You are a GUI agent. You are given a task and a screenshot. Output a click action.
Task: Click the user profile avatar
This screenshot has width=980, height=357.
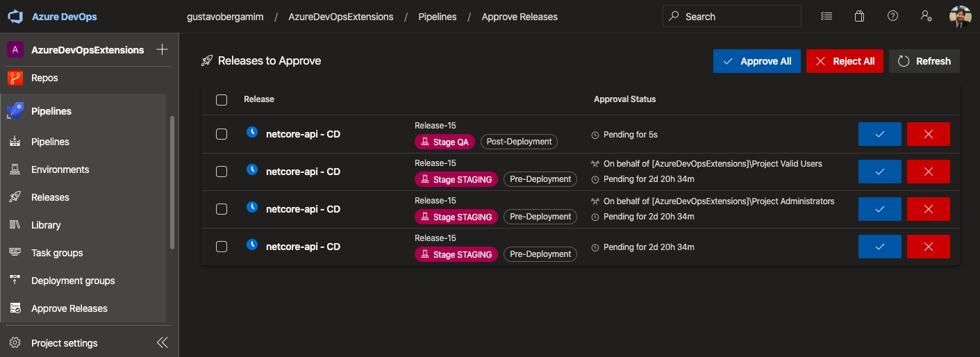click(960, 17)
